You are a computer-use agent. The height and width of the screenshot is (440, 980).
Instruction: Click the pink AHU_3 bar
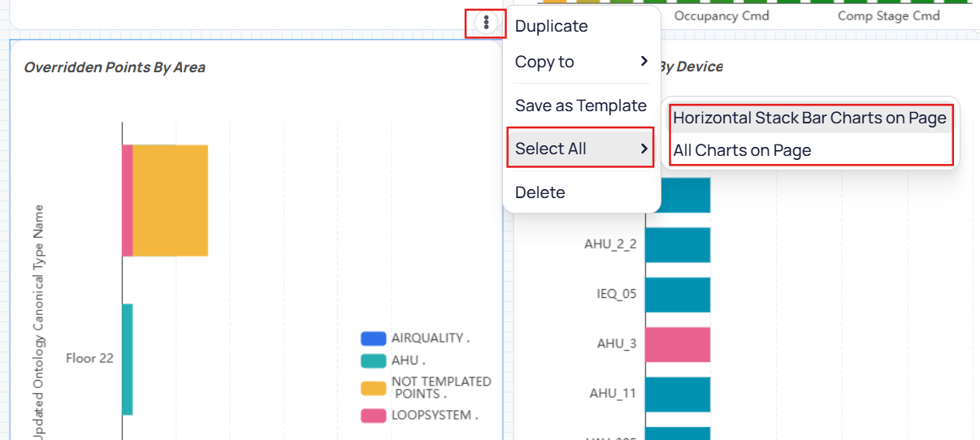678,344
